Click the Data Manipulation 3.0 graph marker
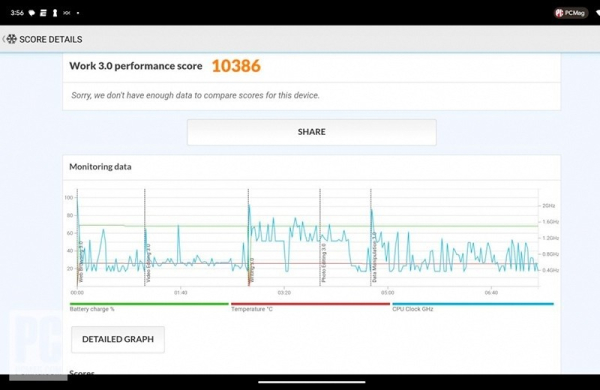Image resolution: width=600 pixels, height=390 pixels. click(374, 257)
